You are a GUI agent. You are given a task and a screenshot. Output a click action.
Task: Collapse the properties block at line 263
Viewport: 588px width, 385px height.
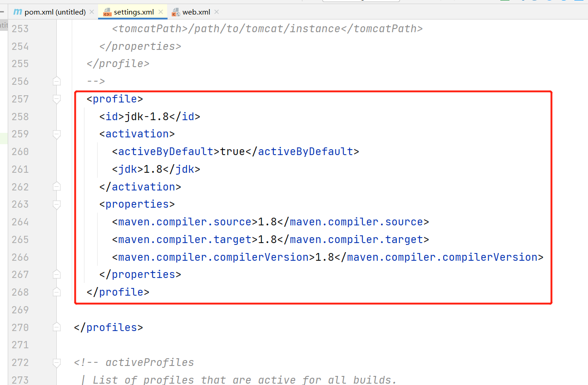tap(57, 205)
